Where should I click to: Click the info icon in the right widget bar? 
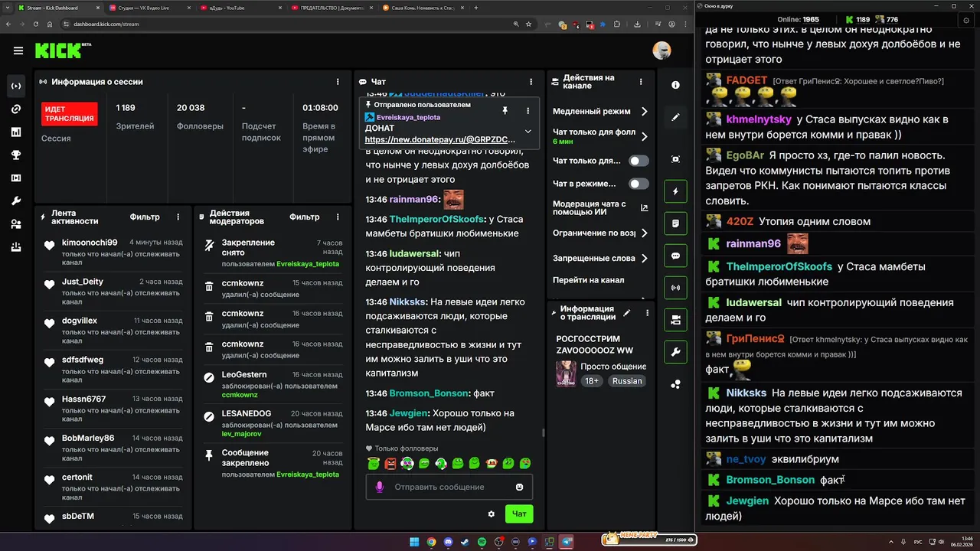pyautogui.click(x=675, y=85)
